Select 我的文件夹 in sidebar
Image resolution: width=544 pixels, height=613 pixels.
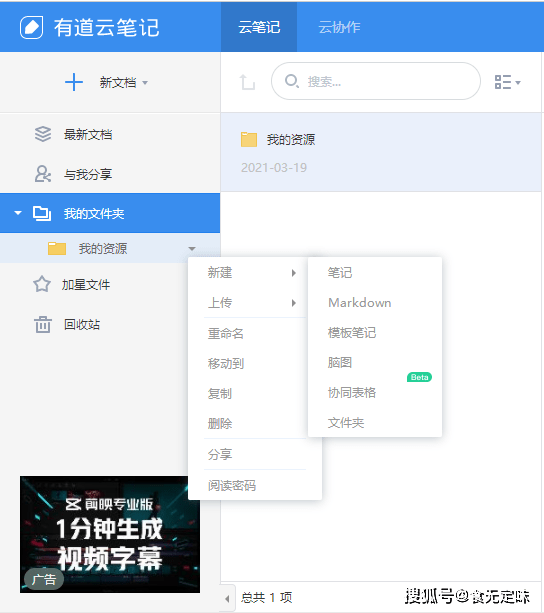(x=110, y=213)
